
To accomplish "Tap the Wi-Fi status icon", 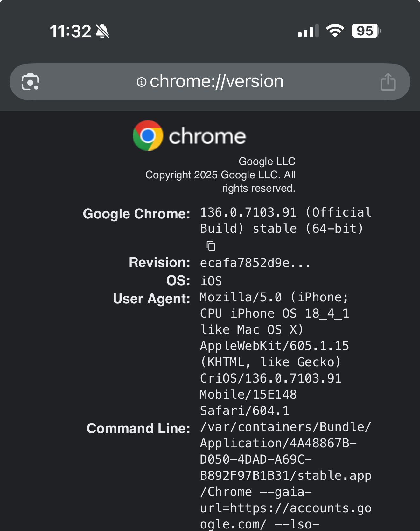I will (335, 31).
